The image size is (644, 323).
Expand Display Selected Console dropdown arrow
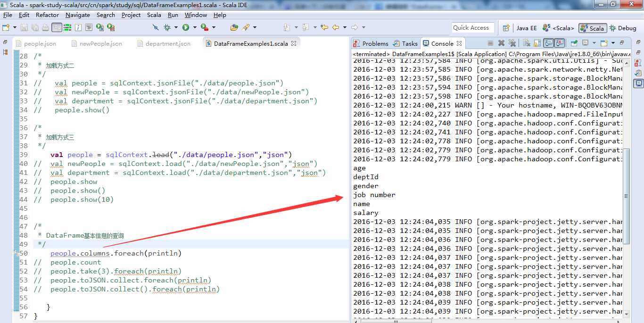[x=594, y=43]
